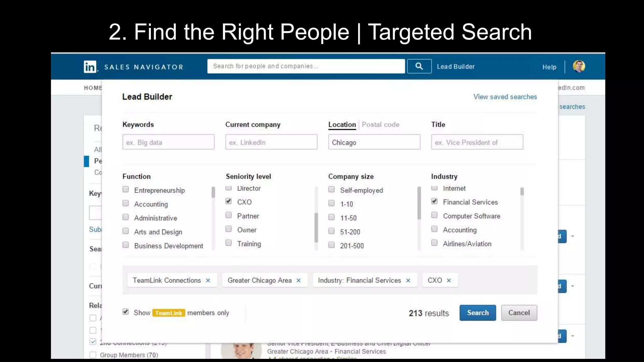Open Lead Builder in header
644x362 pixels.
point(456,67)
